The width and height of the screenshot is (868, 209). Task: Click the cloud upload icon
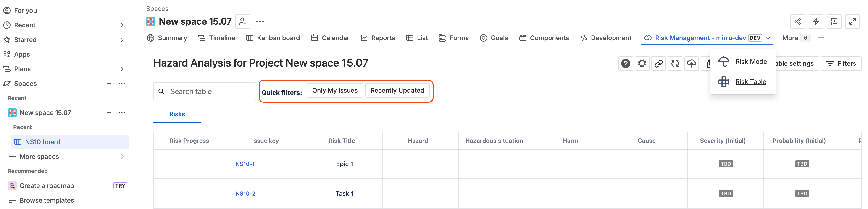692,63
